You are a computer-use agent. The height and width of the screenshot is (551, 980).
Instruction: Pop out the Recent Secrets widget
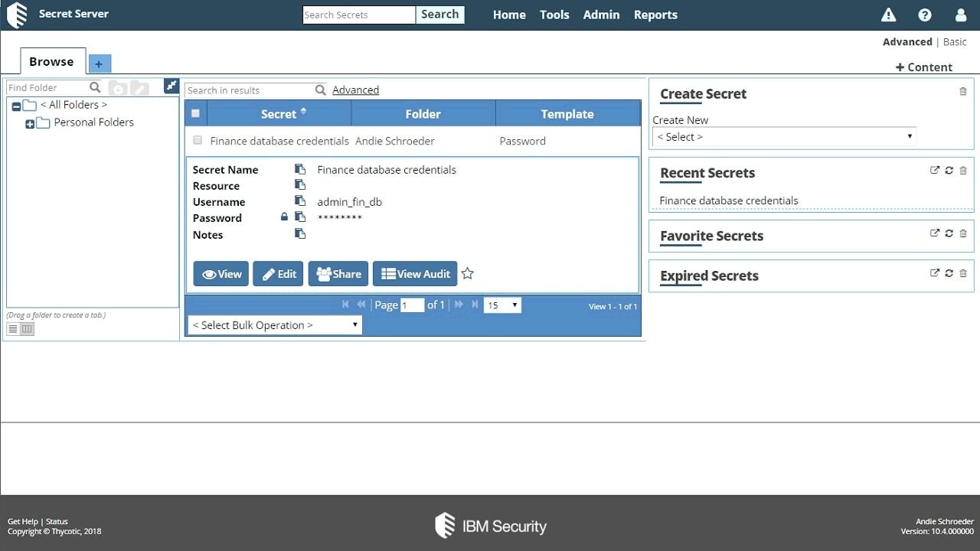point(935,170)
